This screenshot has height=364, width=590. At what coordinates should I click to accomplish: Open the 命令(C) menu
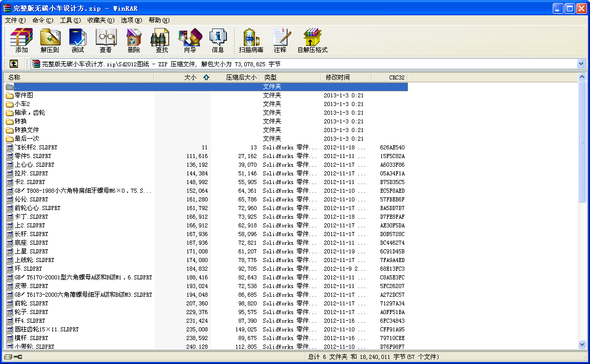[43, 20]
